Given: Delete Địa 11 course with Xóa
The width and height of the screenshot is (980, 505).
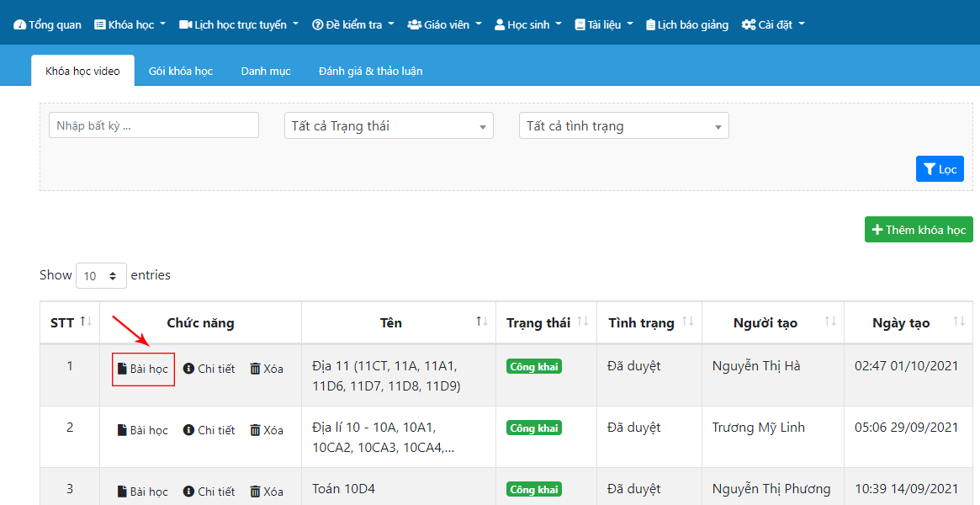Looking at the screenshot, I should coord(267,369).
